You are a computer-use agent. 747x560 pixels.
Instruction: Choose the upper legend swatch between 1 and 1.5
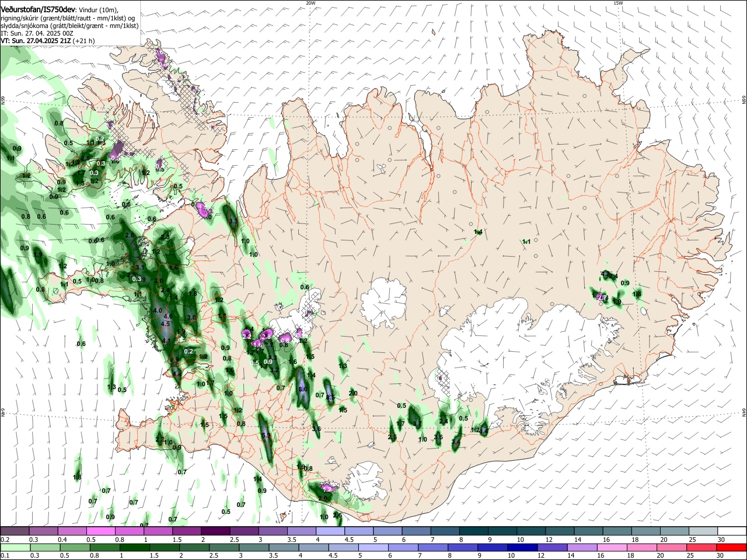click(x=158, y=531)
